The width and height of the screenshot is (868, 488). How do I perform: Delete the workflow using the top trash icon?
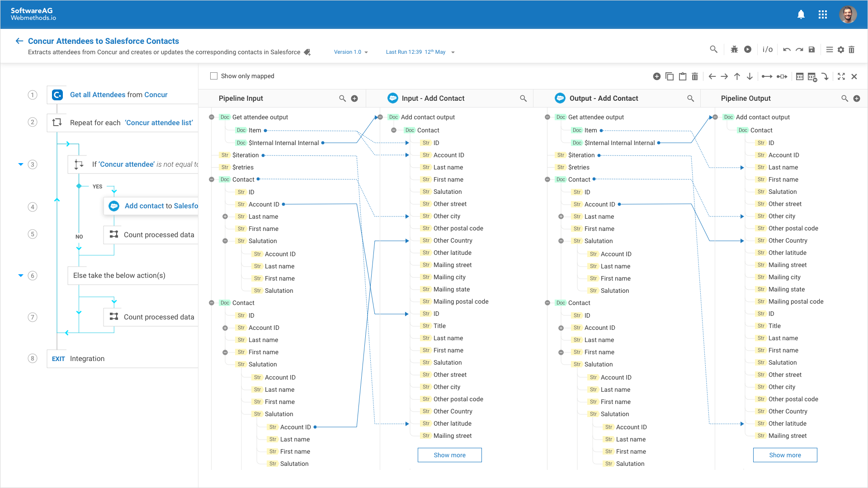point(852,50)
